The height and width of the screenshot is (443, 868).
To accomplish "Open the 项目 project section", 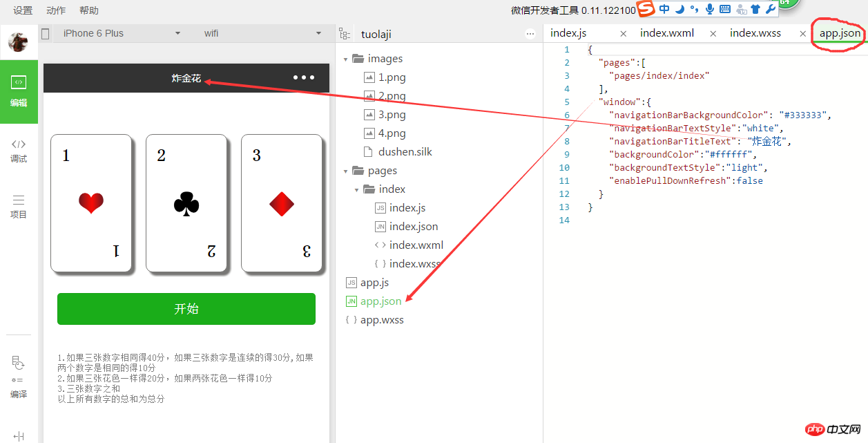I will click(x=19, y=206).
